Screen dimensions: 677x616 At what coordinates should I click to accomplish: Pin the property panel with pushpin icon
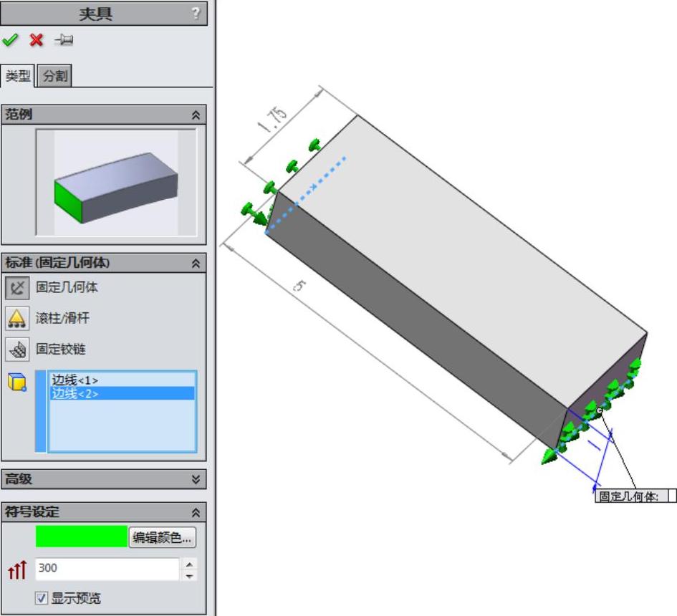(64, 40)
